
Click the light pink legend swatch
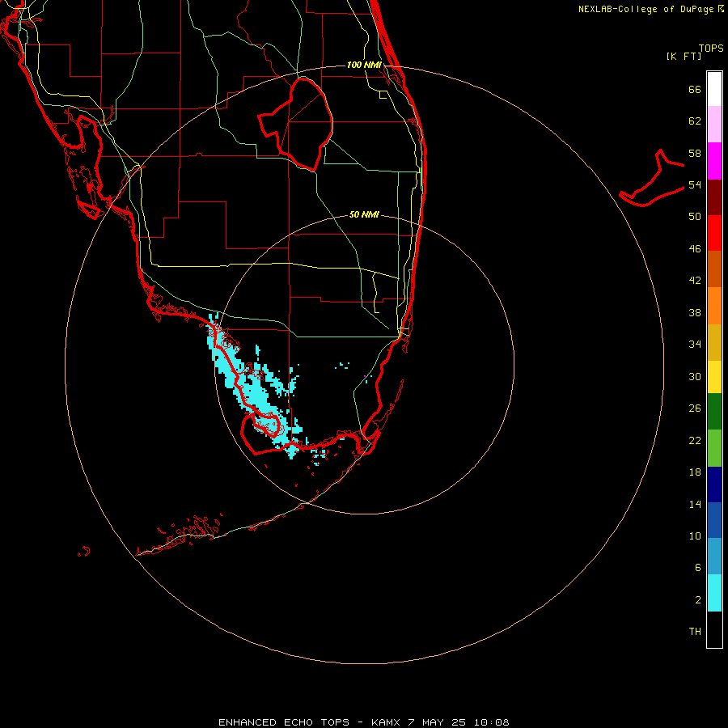(714, 124)
